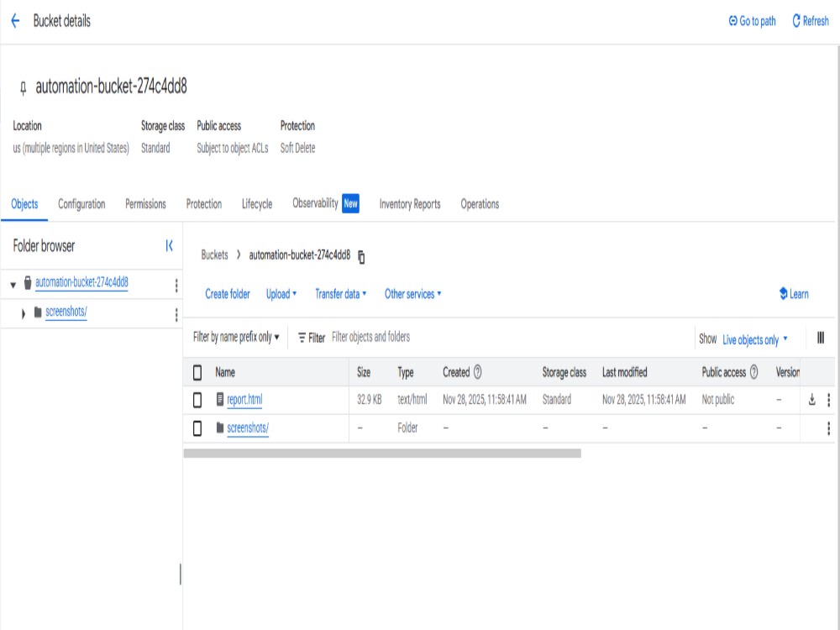
Task: Click the Last modified column header
Action: point(625,372)
